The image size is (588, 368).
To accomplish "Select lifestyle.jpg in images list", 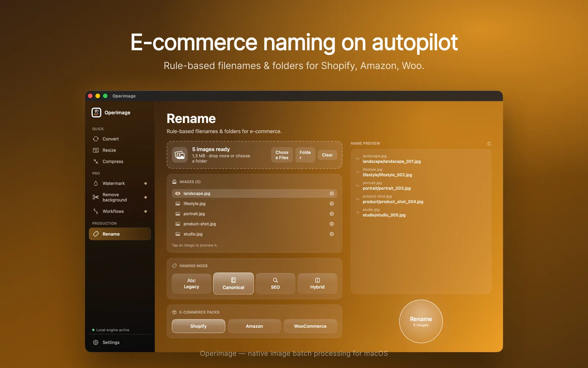I will [x=254, y=204].
